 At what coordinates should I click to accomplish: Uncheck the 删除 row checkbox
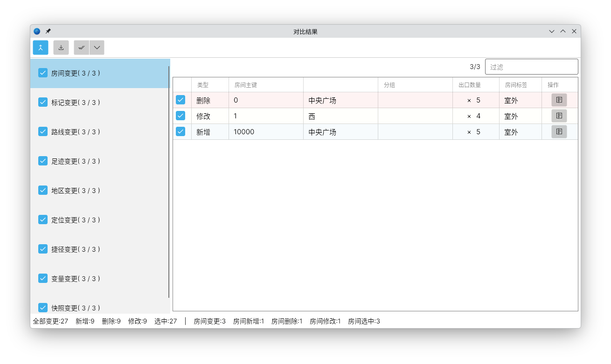(x=181, y=100)
